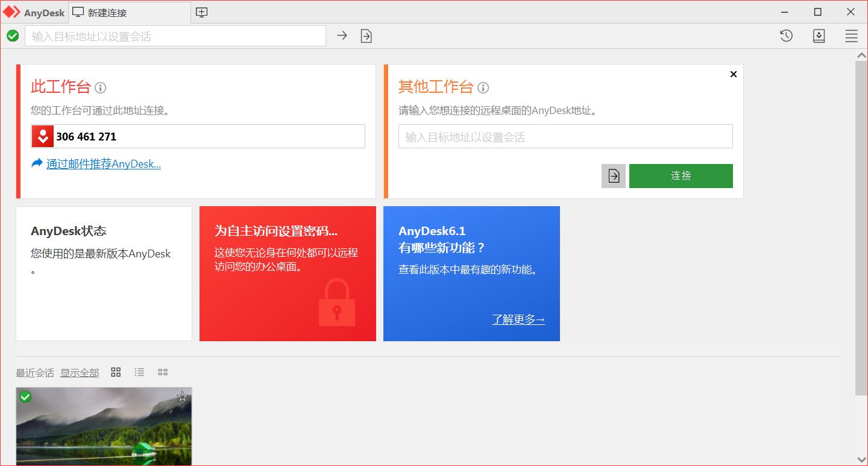Open the AnyDesk address book icon
Viewport: 868px width, 466px height.
[x=819, y=36]
